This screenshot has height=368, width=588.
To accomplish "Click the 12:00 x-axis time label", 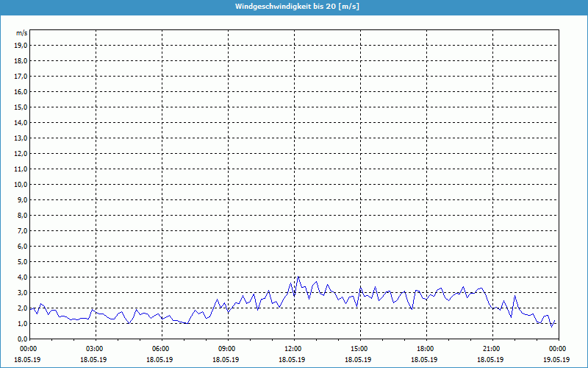I will tap(293, 349).
